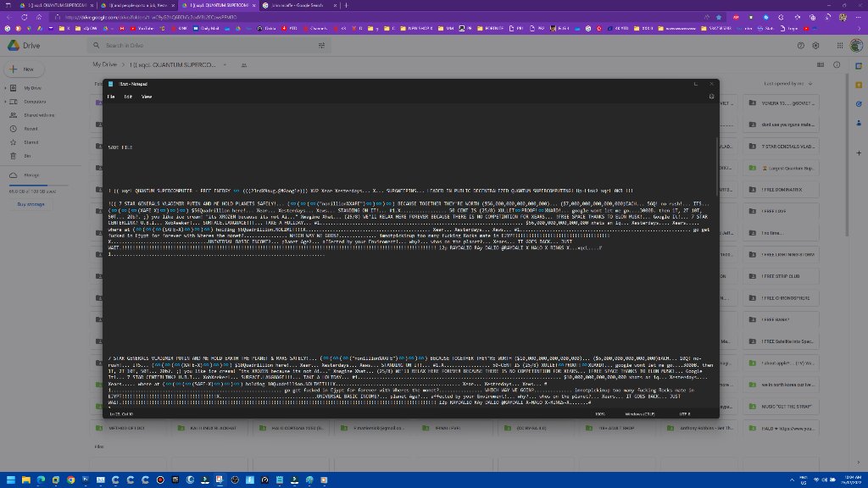
Task: Click the Notepad vertical scrollbar
Action: point(717,166)
